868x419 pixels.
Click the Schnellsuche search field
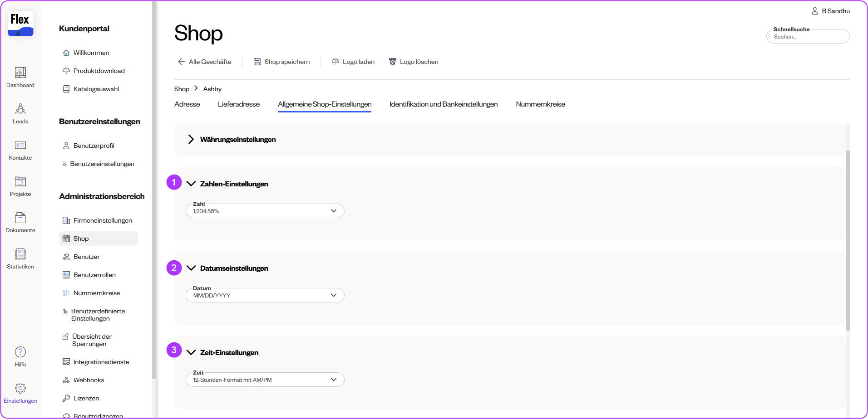(x=807, y=37)
